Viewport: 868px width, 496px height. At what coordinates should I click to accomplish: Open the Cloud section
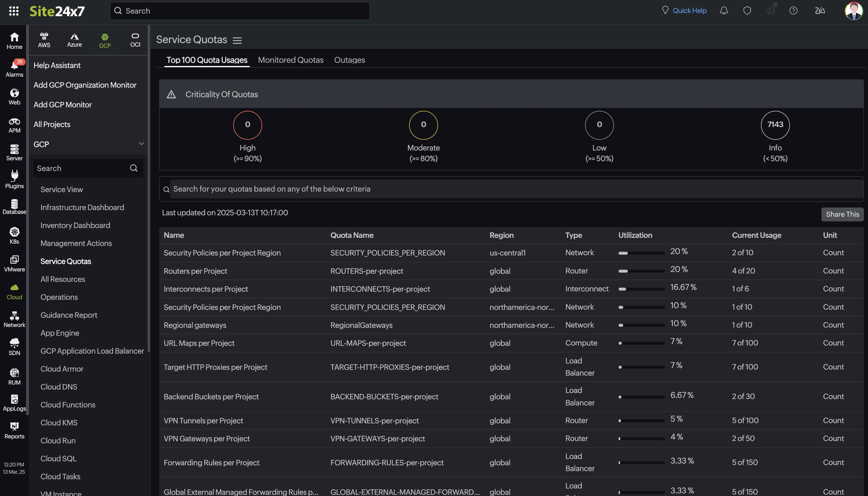pos(14,292)
